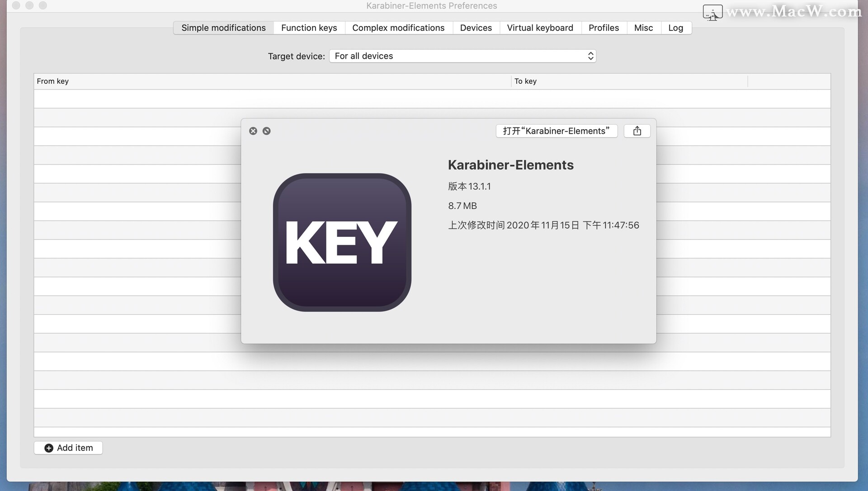Click the 打开 "Karabiner-Elements" button
This screenshot has height=491, width=868.
tap(557, 131)
